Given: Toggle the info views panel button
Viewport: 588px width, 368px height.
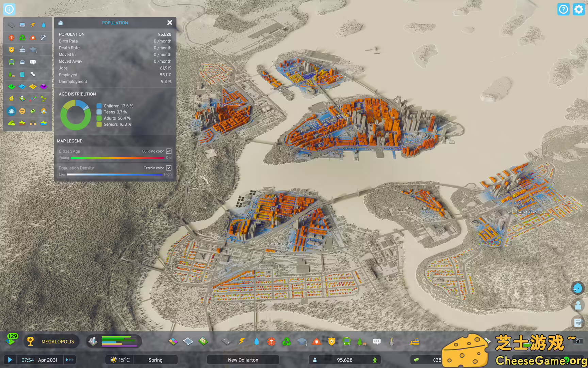Looking at the screenshot, I should (9, 9).
